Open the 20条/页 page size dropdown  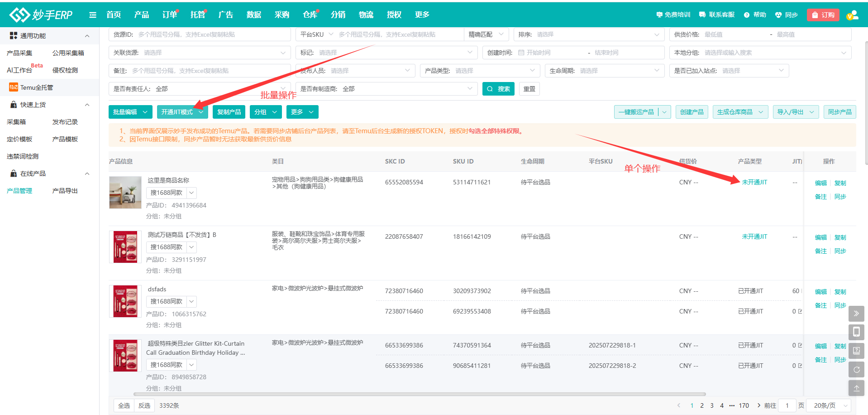pyautogui.click(x=830, y=405)
